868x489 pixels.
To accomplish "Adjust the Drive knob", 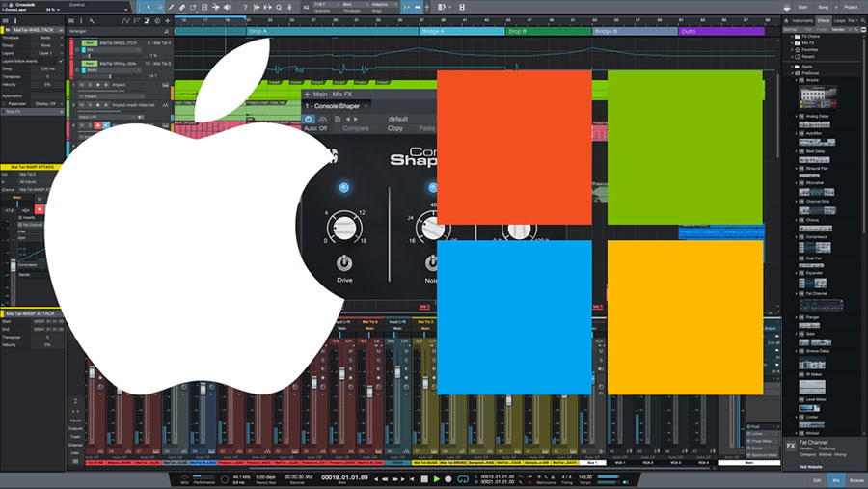I will pos(344,227).
